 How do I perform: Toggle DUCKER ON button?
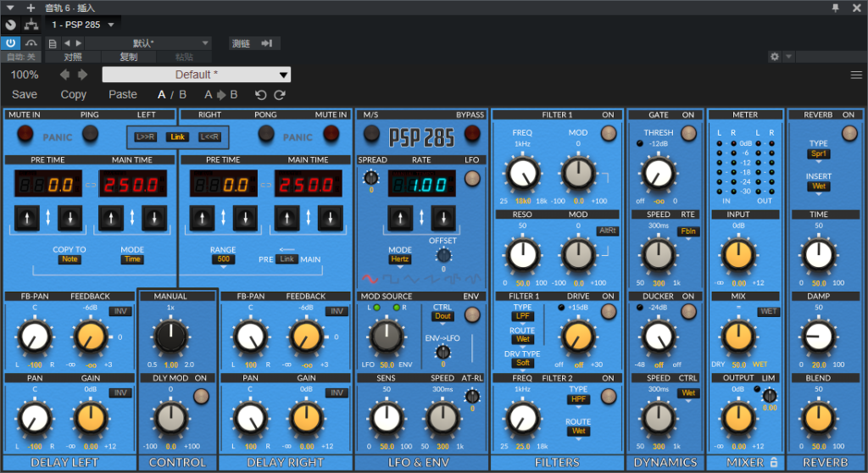click(688, 313)
